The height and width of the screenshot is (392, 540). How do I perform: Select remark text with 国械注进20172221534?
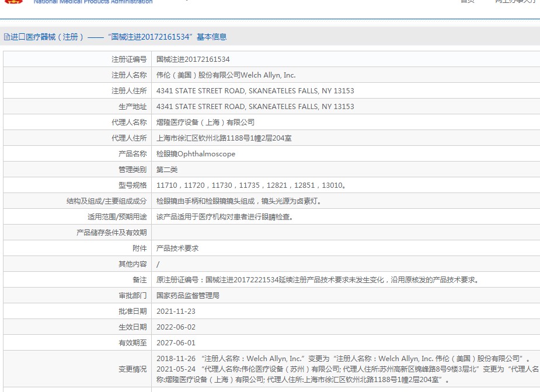click(318, 280)
